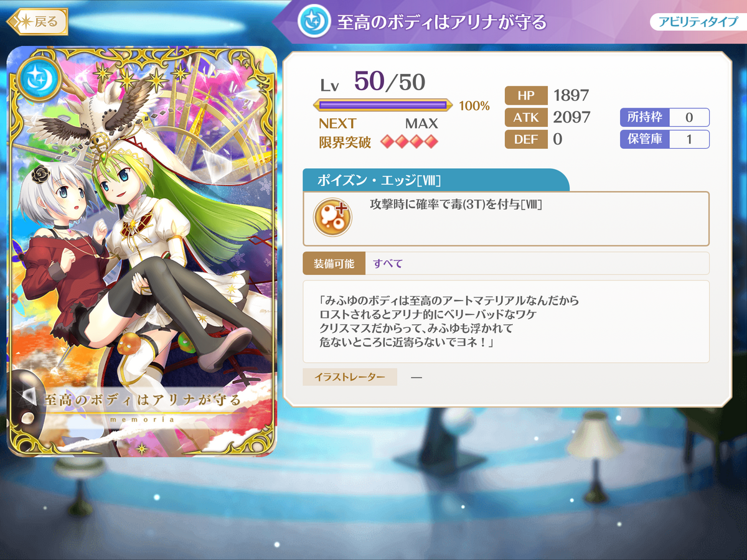
Task: Click the HP stat label
Action: click(x=525, y=95)
